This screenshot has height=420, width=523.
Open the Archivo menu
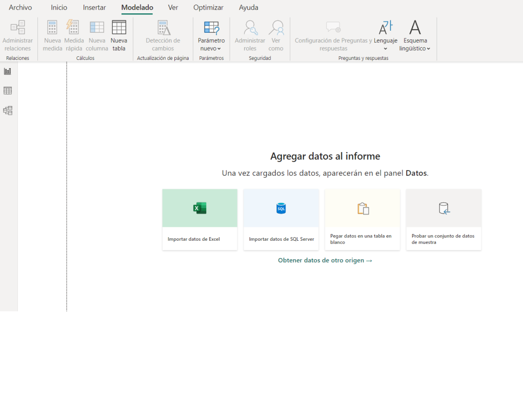pyautogui.click(x=21, y=7)
